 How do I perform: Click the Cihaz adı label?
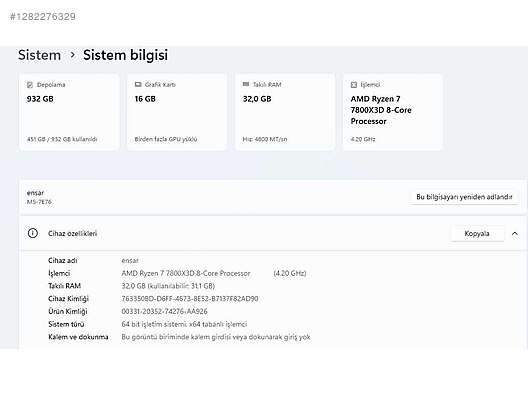63,261
